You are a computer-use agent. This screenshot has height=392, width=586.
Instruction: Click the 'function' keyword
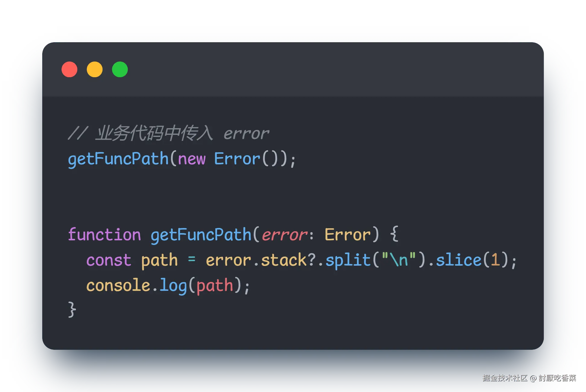[x=104, y=235]
